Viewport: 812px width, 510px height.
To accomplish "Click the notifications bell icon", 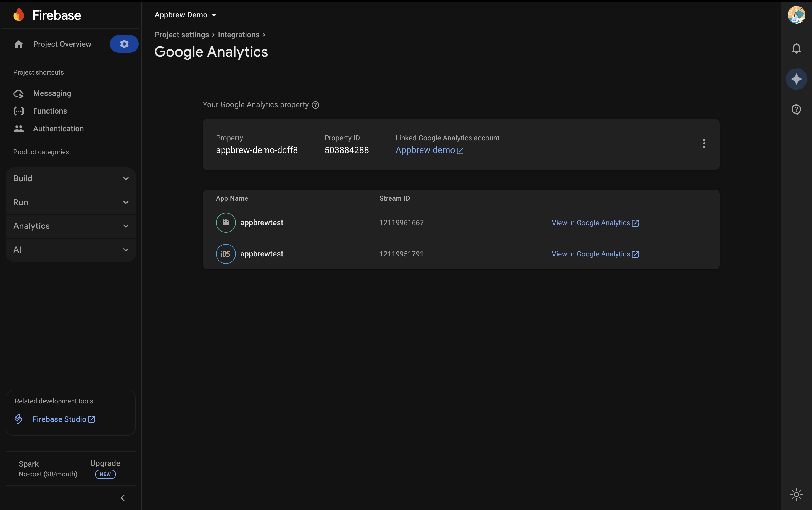I will 796,48.
